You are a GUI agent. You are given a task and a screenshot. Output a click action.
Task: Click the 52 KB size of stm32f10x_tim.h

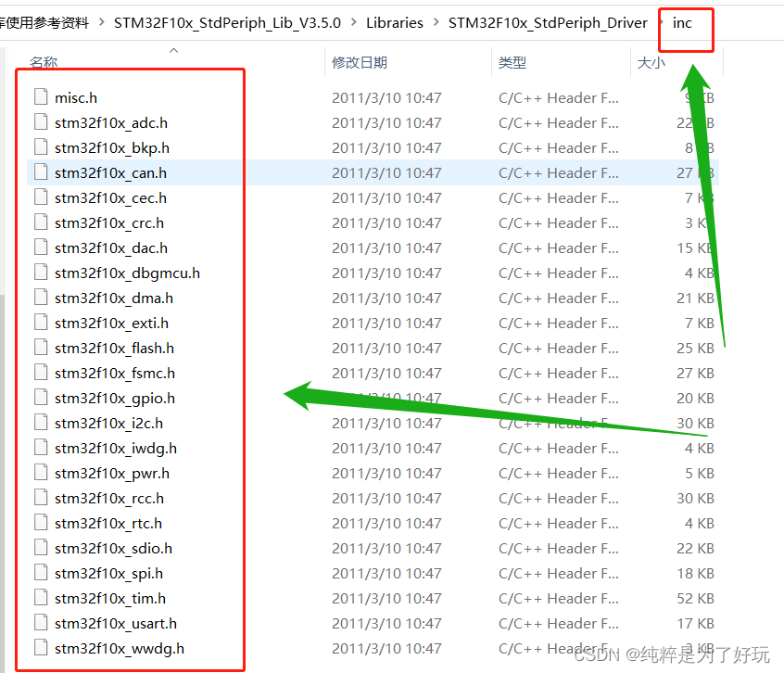tap(696, 598)
